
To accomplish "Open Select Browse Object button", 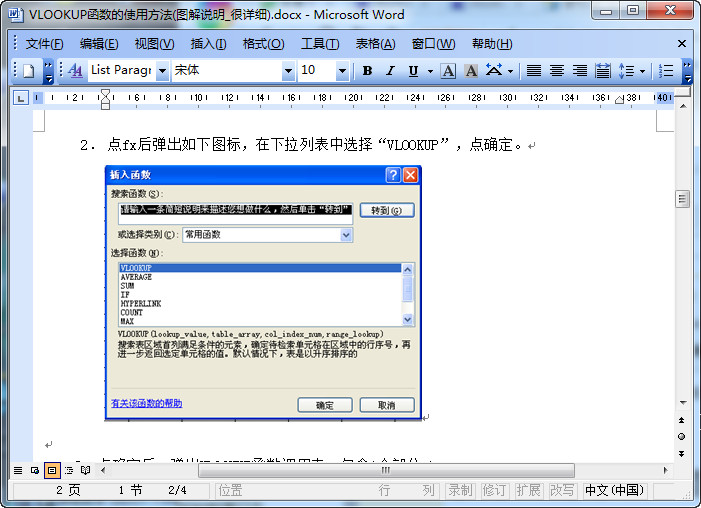I will 681,436.
